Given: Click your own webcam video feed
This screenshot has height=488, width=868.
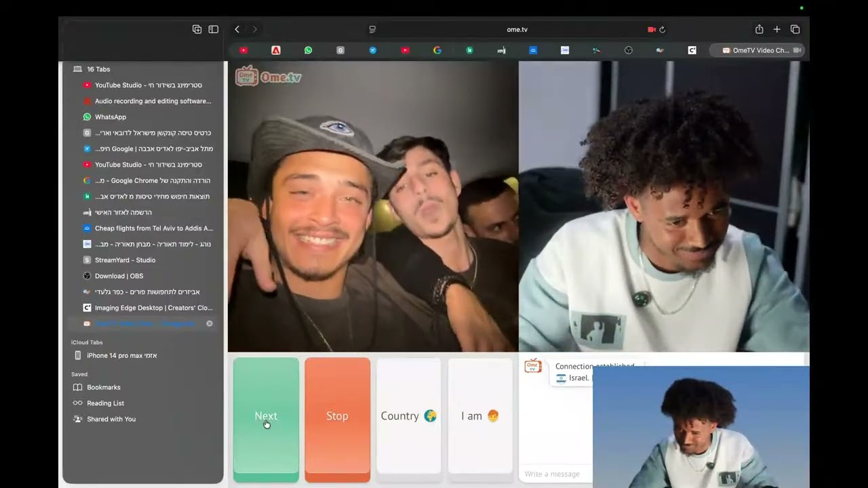Looking at the screenshot, I should [664, 207].
